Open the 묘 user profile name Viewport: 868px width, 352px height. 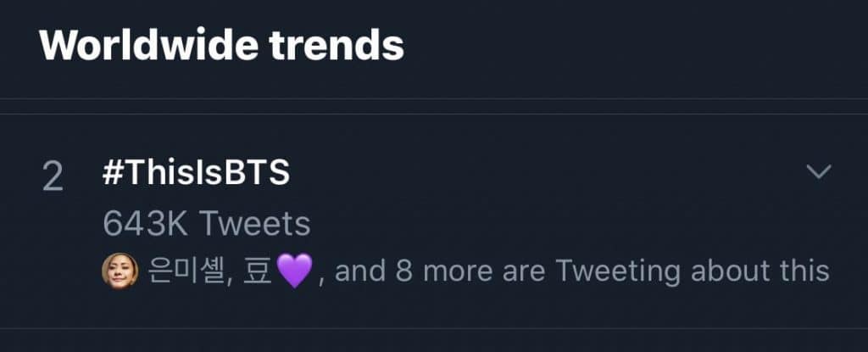pos(259,271)
